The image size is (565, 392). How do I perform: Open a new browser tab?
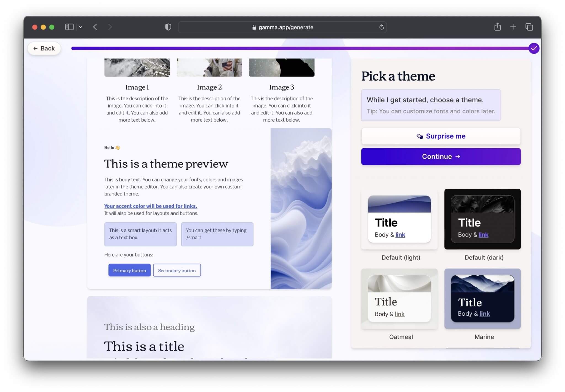513,27
